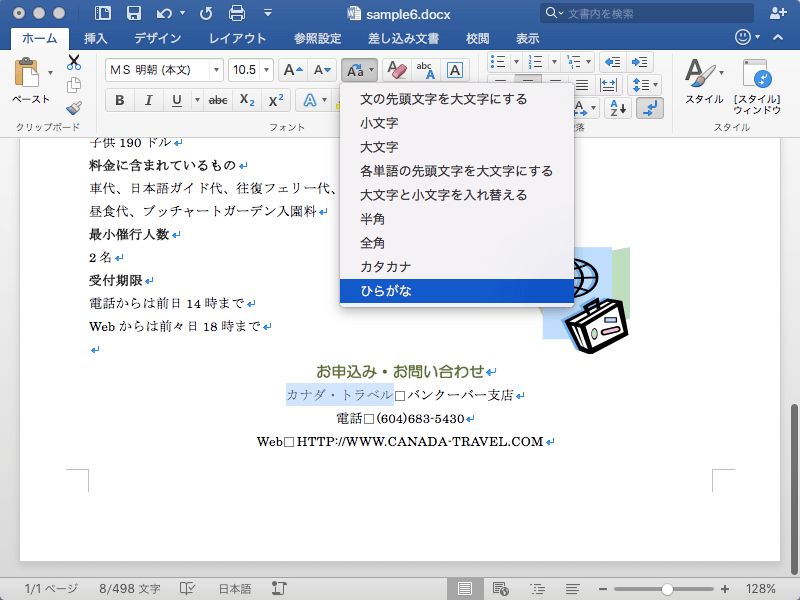Click the Format Painter brush icon
The width and height of the screenshot is (800, 600).
click(x=74, y=108)
